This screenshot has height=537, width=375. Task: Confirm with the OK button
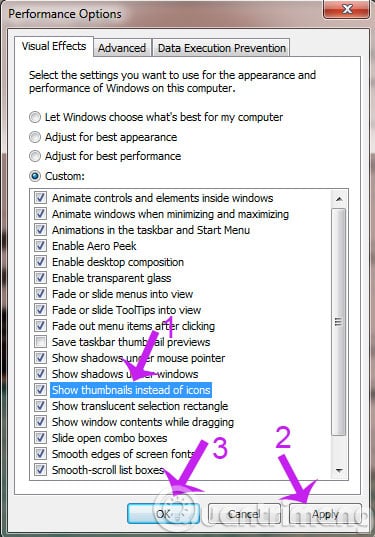click(x=164, y=514)
